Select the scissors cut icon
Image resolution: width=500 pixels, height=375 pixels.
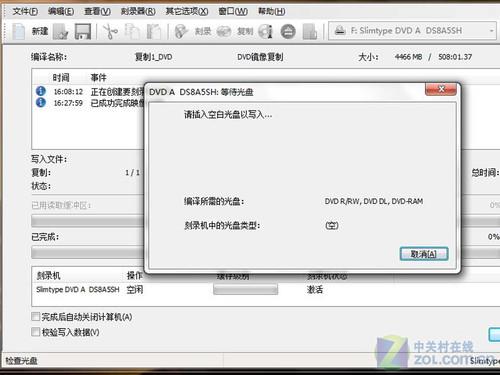(x=110, y=32)
